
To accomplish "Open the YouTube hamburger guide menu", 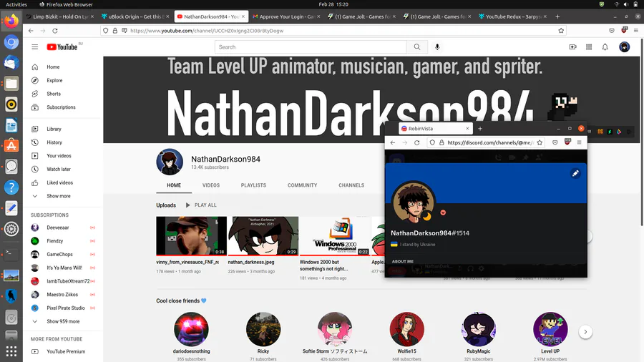I will tap(35, 47).
